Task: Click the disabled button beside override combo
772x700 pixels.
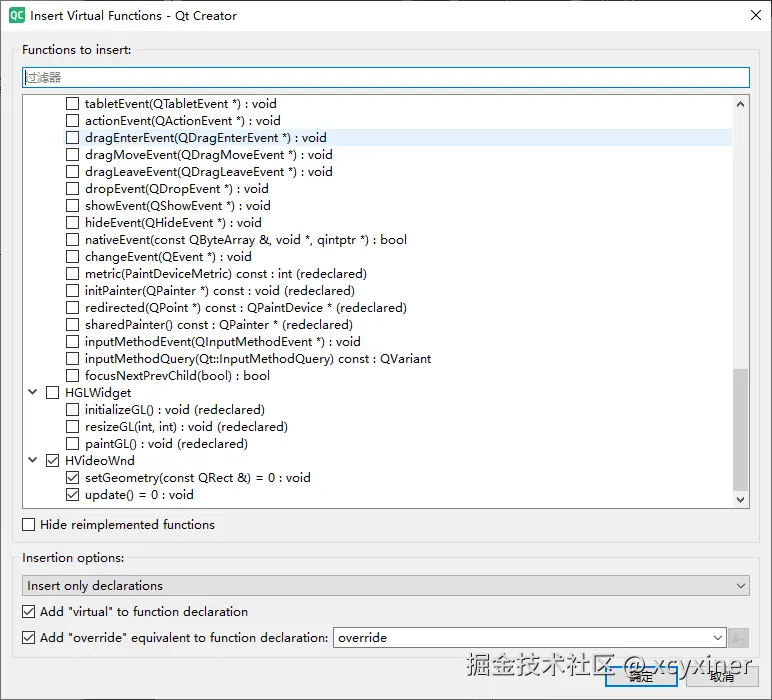Action: (738, 638)
